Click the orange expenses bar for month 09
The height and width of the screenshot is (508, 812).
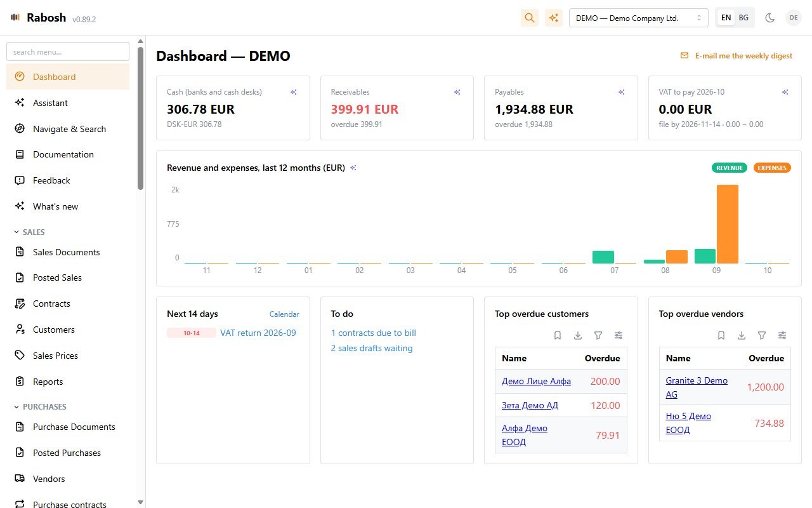click(x=728, y=224)
